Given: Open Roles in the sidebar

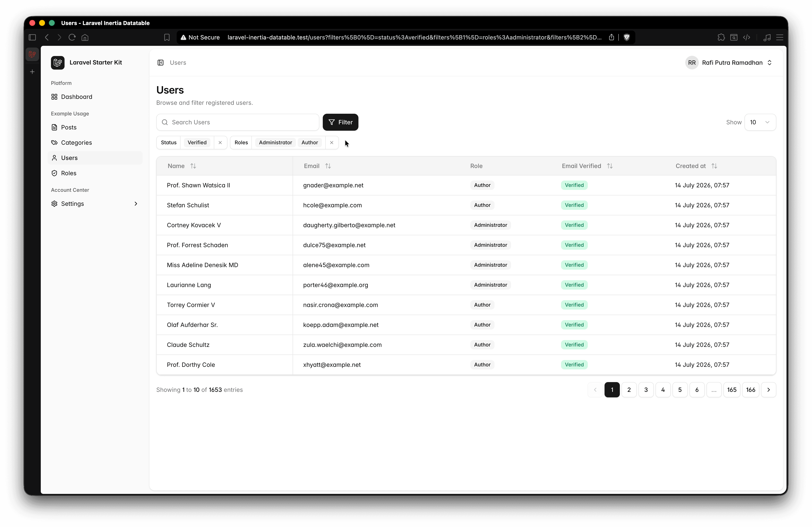Looking at the screenshot, I should pos(95,173).
